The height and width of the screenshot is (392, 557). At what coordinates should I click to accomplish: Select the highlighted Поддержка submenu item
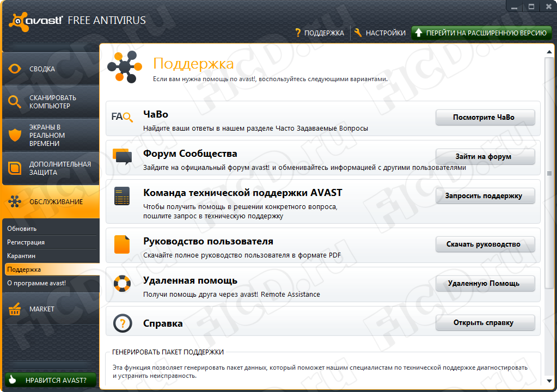click(52, 269)
